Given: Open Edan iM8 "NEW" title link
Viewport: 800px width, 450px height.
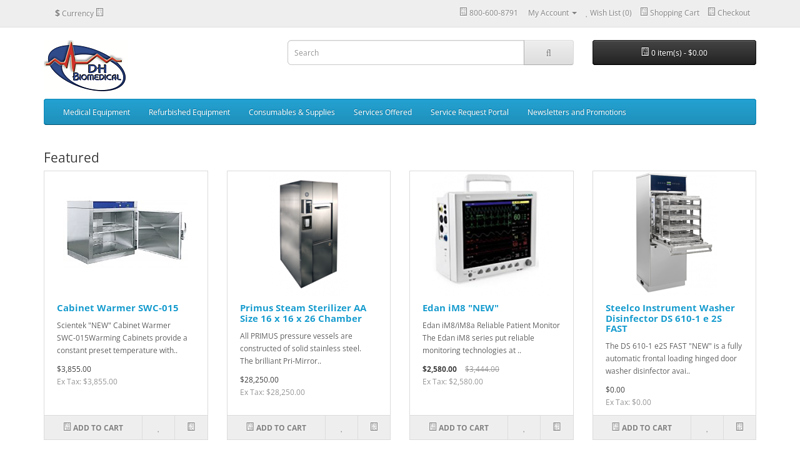Looking at the screenshot, I should point(460,308).
